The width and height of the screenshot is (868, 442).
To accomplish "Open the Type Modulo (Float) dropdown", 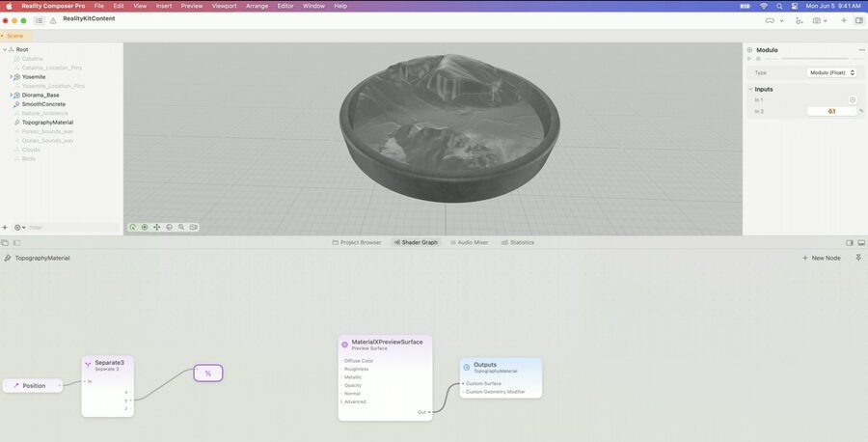I will click(x=831, y=72).
